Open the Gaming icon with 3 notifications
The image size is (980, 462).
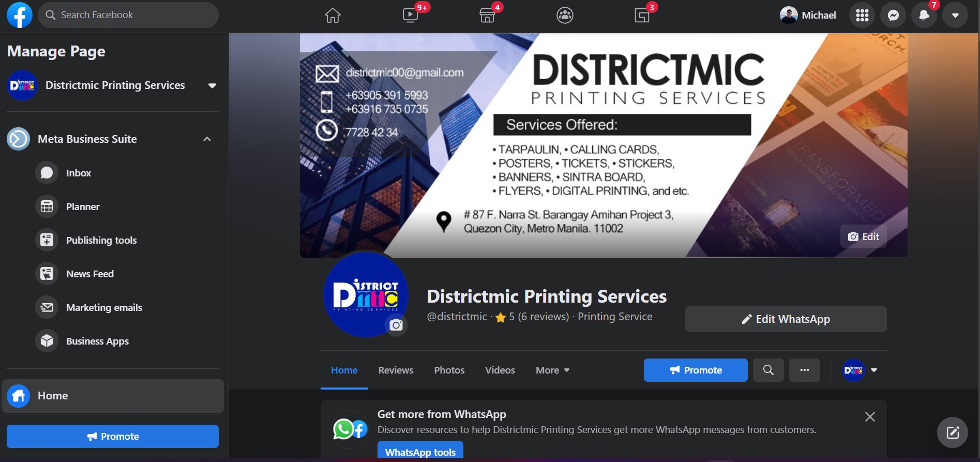tap(642, 16)
